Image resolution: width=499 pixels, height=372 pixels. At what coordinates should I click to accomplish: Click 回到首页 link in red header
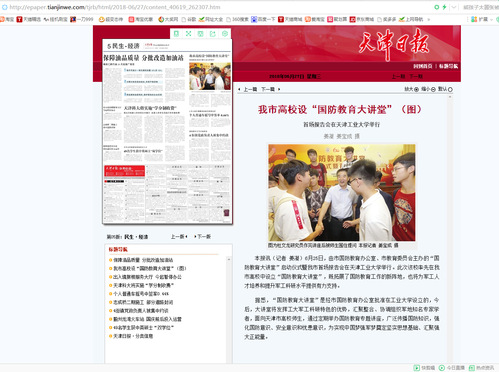[423, 66]
